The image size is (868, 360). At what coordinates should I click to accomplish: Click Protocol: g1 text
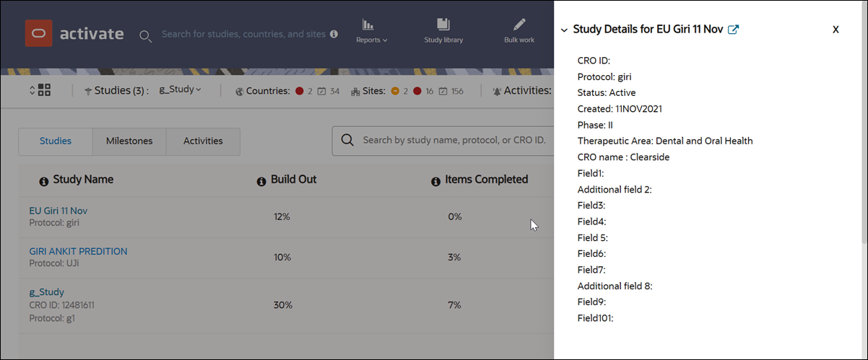pos(52,317)
